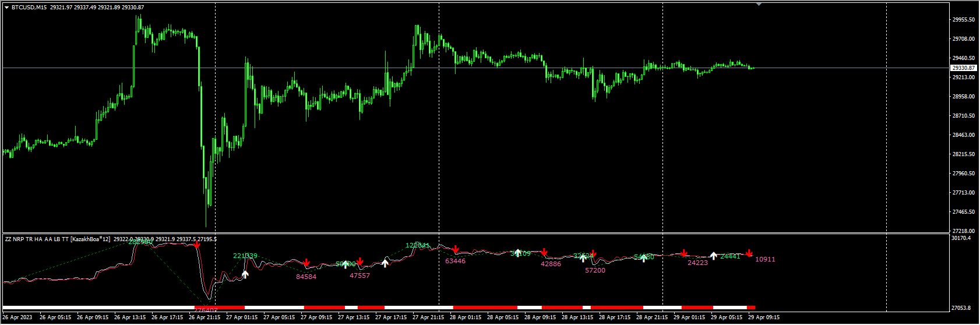
Task: Click the red sell arrow above 84584
Action: point(306,263)
